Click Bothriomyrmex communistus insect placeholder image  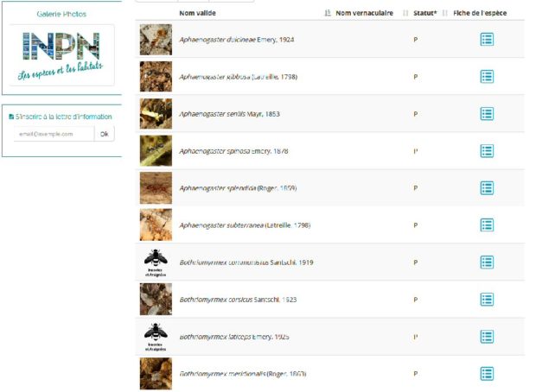156,262
